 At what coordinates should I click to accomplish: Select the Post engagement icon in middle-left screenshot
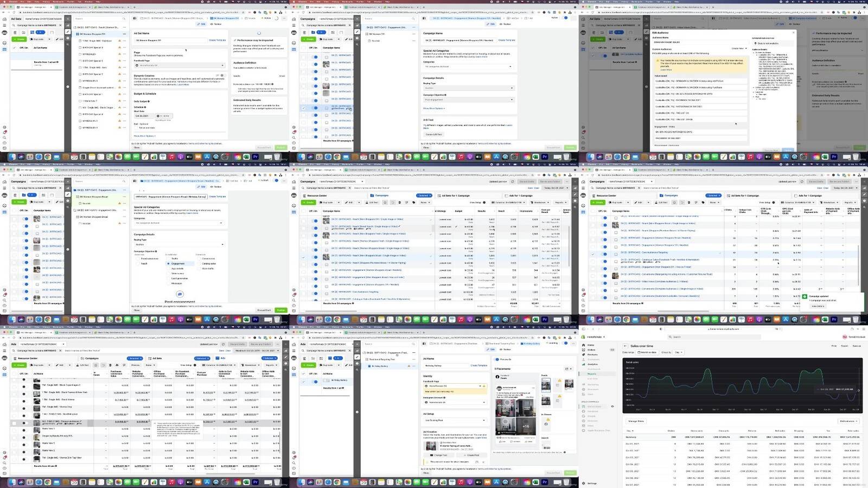180,294
